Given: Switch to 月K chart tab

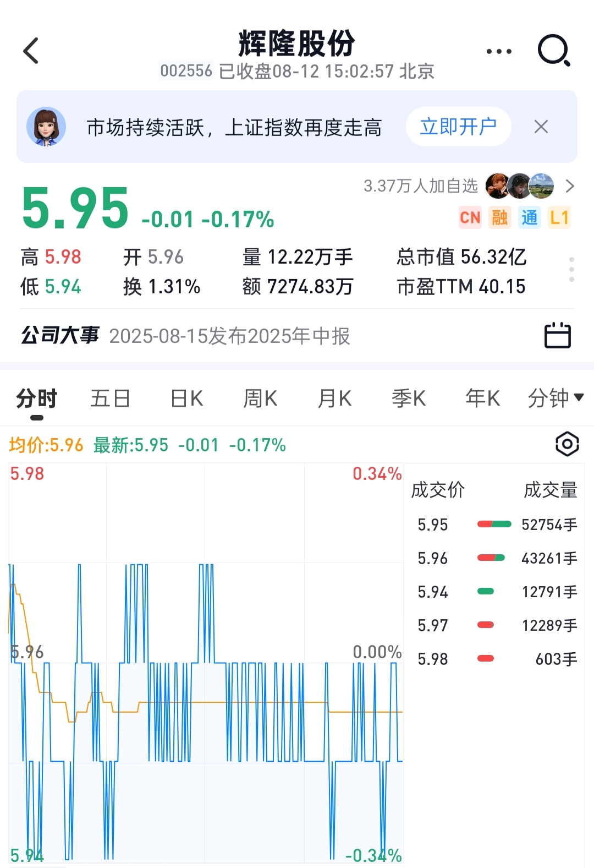Looking at the screenshot, I should pos(334,398).
